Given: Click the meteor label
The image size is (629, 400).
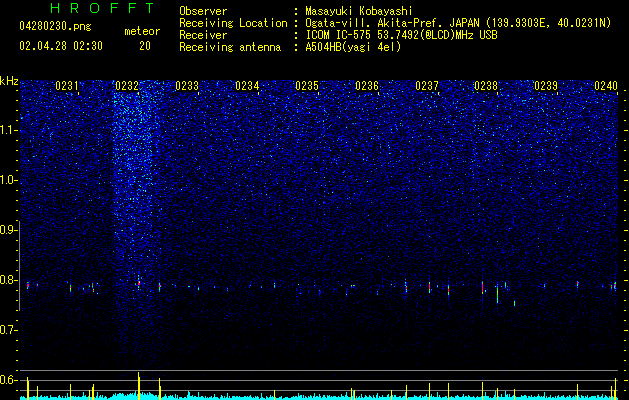Looking at the screenshot, I should pyautogui.click(x=142, y=31).
